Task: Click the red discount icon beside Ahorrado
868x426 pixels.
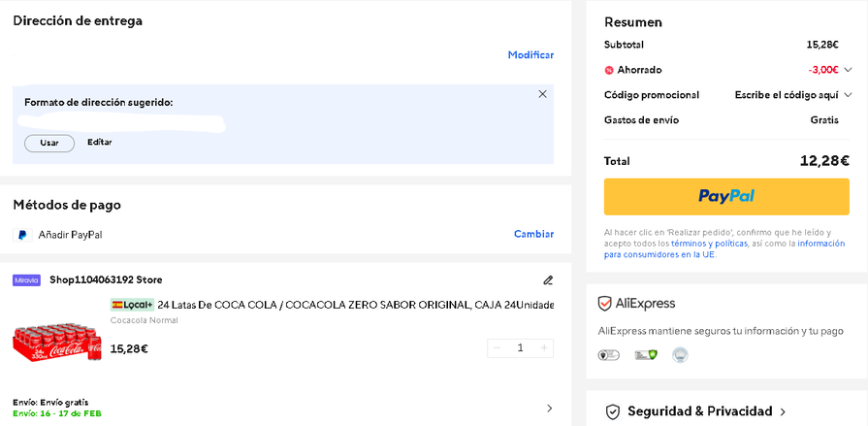Action: (x=609, y=71)
